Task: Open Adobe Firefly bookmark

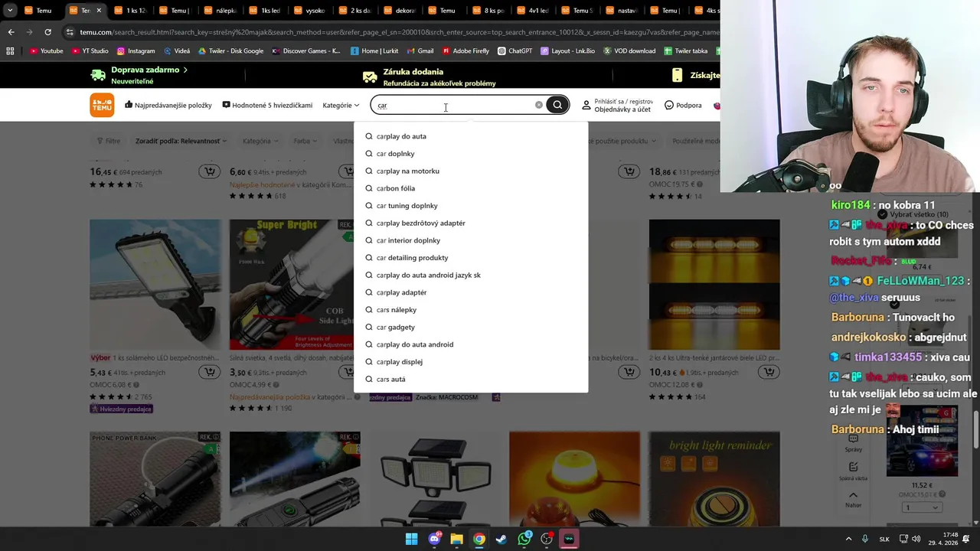Action: pos(465,51)
